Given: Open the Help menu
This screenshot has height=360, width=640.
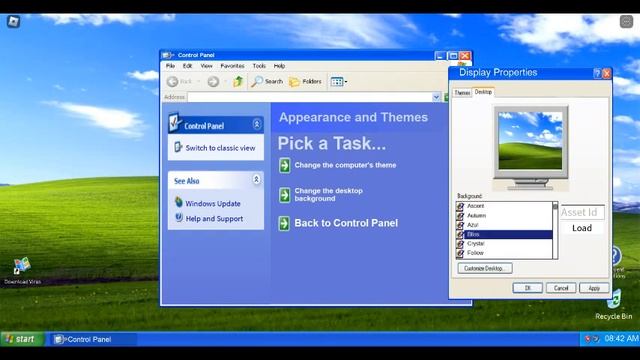Looking at the screenshot, I should tap(279, 66).
